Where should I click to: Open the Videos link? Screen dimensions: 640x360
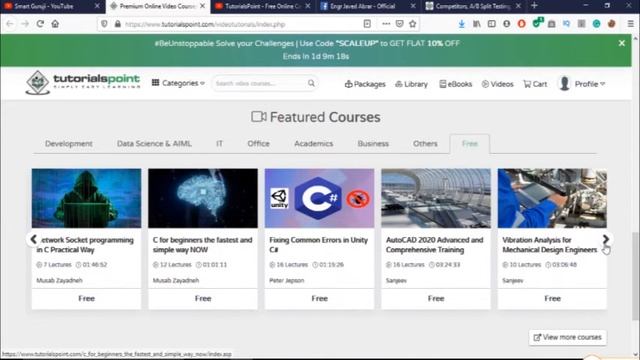point(498,84)
